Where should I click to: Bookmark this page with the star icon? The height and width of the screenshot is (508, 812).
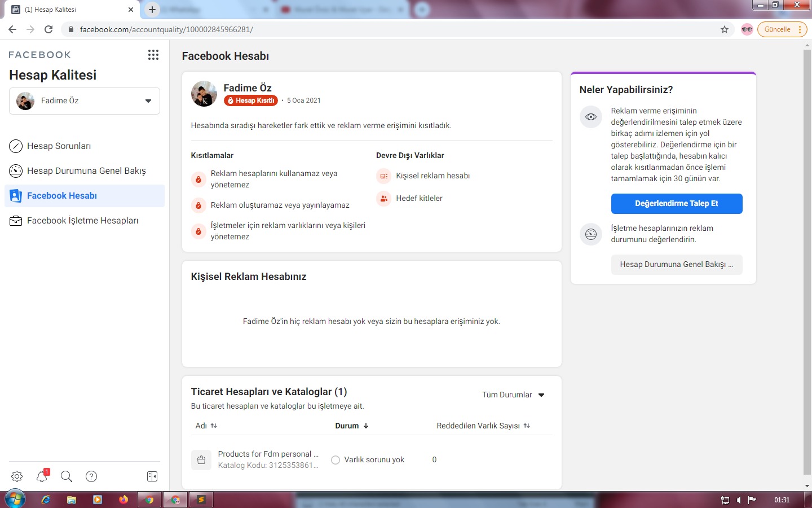click(725, 29)
